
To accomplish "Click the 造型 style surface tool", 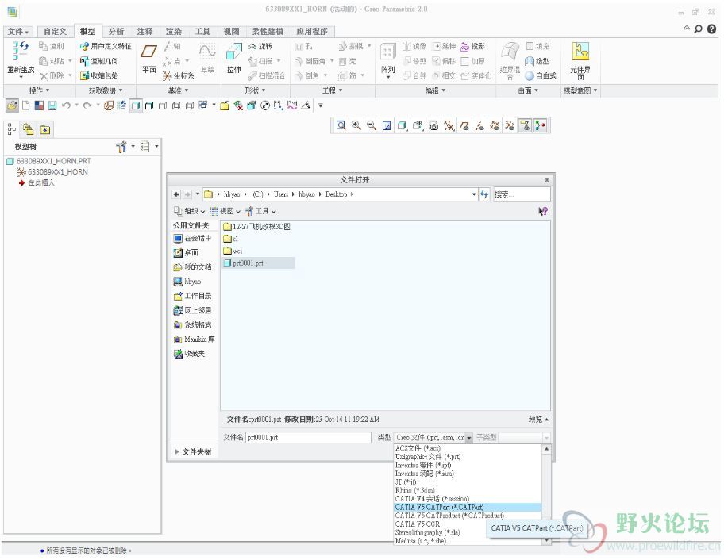I will click(x=537, y=61).
